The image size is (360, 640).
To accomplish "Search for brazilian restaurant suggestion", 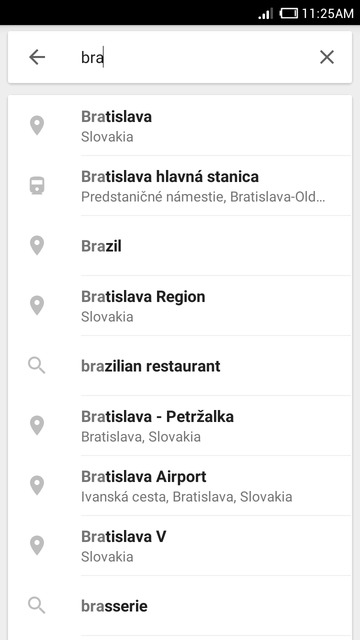I will pyautogui.click(x=180, y=366).
